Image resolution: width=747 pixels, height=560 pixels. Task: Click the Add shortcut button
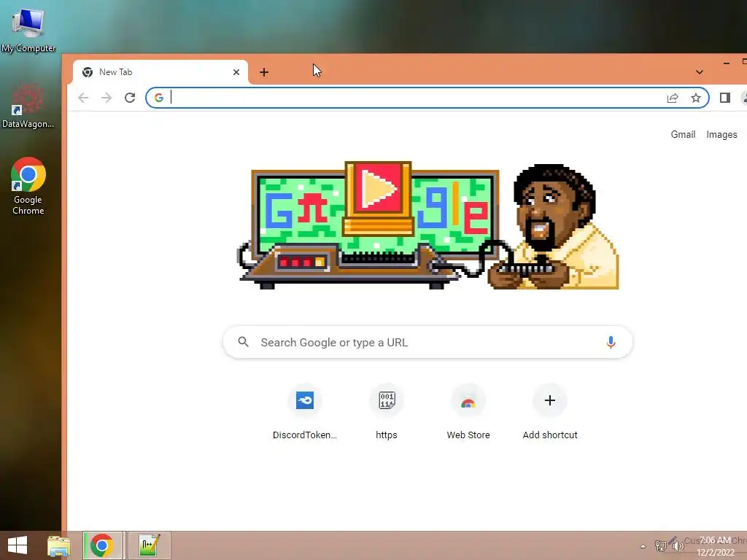(550, 413)
